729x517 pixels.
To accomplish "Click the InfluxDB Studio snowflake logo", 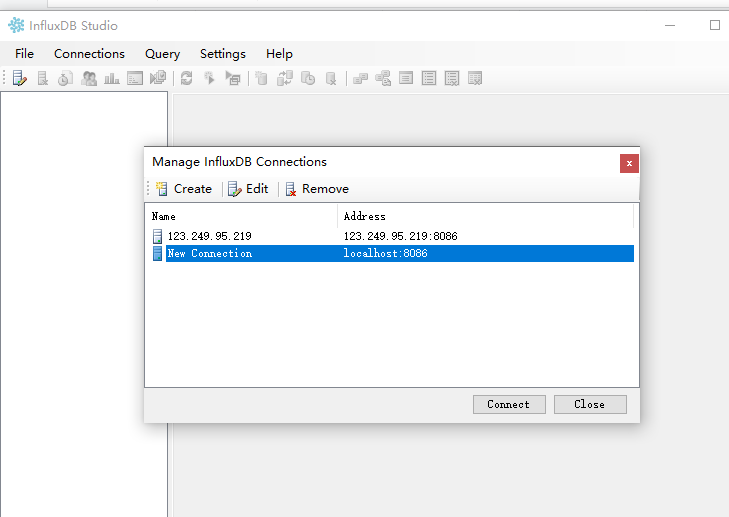I will tap(16, 25).
